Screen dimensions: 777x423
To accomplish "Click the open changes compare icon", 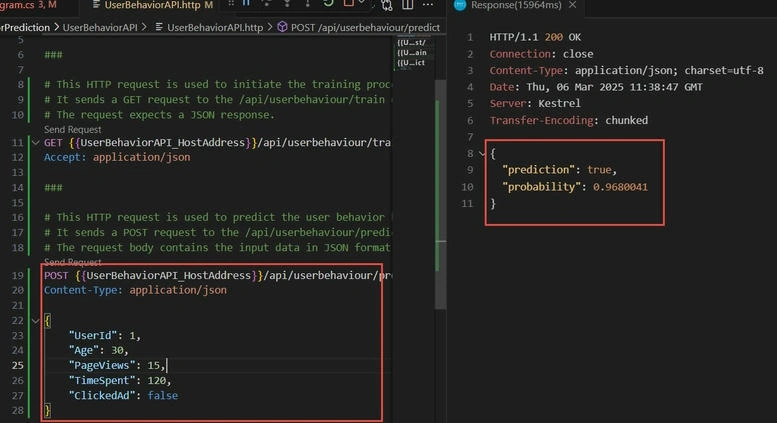I will 387,5.
